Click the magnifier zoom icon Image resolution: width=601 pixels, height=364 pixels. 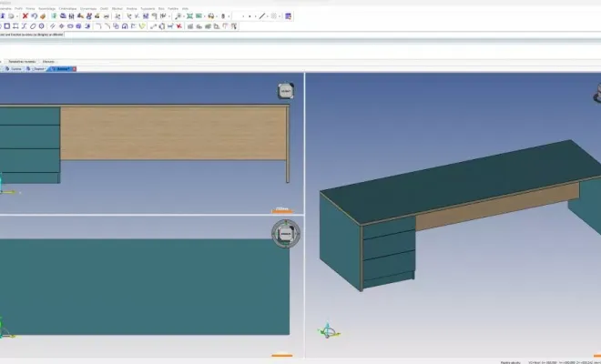coord(178,16)
